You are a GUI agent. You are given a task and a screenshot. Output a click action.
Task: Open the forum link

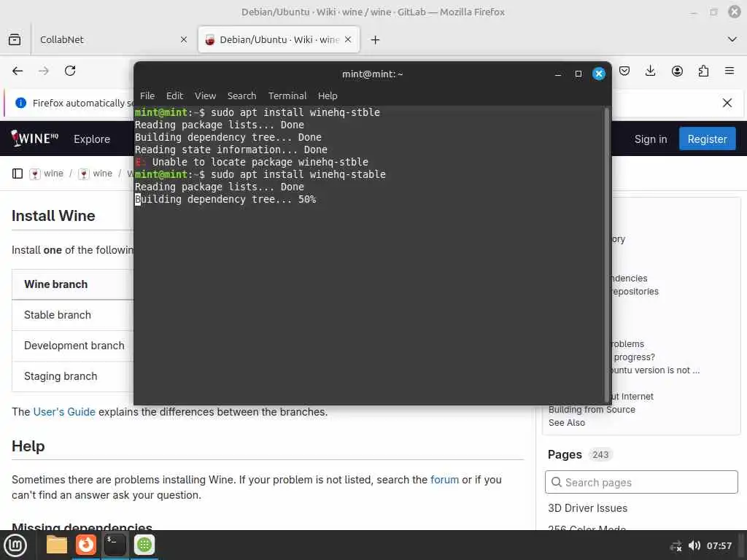point(444,480)
